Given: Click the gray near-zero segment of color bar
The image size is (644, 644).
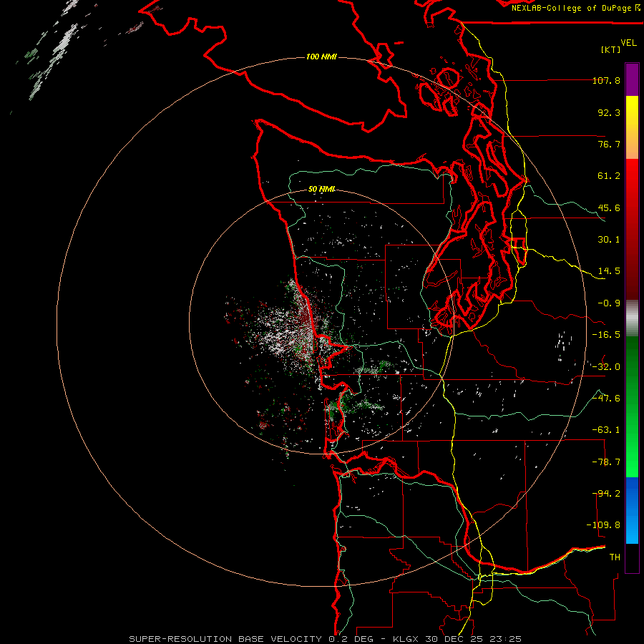Looking at the screenshot, I should [x=632, y=318].
